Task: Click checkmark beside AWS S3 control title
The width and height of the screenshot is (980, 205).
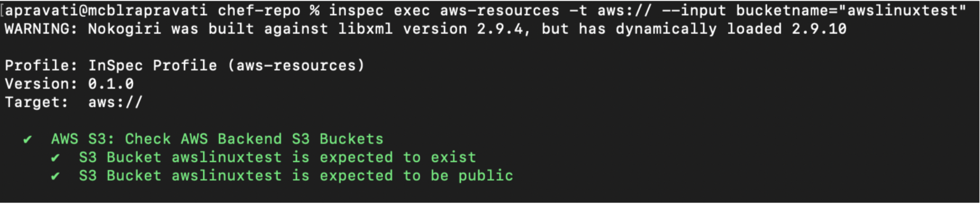Action: point(28,139)
